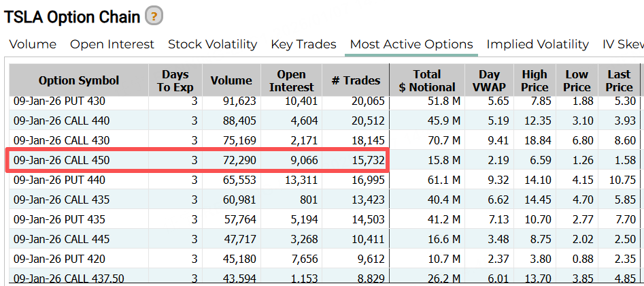Viewport: 644px width, 286px height.
Task: Sort table by Days To Exp
Action: click(175, 80)
